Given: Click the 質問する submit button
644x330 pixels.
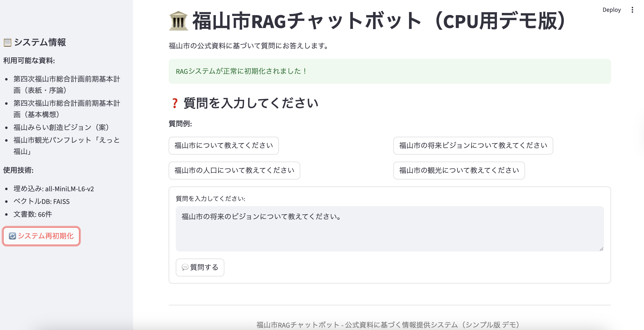Looking at the screenshot, I should coord(200,267).
